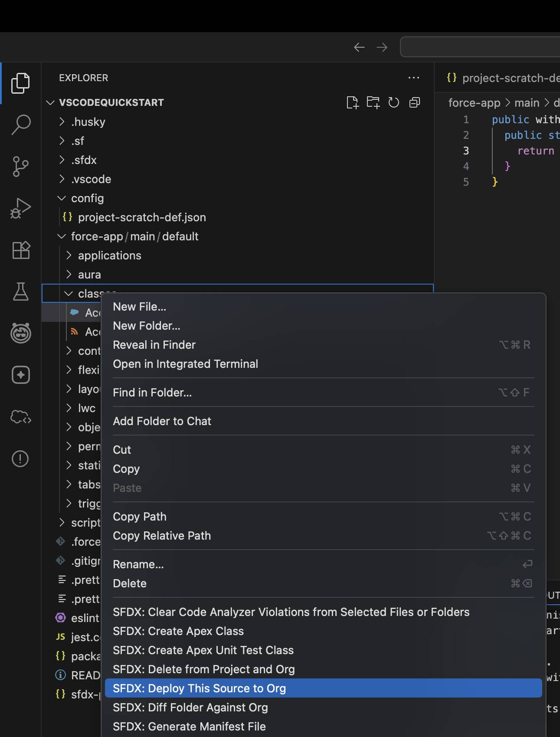The image size is (560, 737).
Task: Click the README info icon
Action: pyautogui.click(x=61, y=675)
